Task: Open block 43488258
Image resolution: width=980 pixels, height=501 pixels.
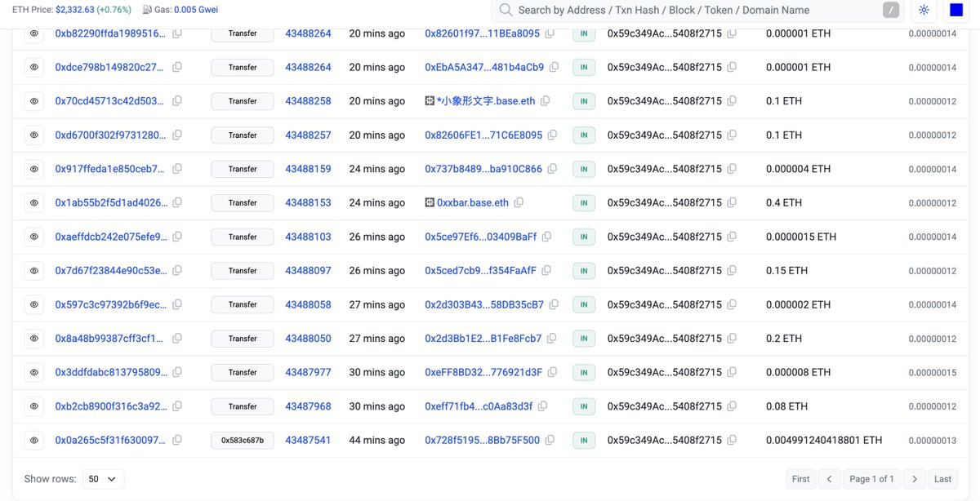Action: (308, 101)
